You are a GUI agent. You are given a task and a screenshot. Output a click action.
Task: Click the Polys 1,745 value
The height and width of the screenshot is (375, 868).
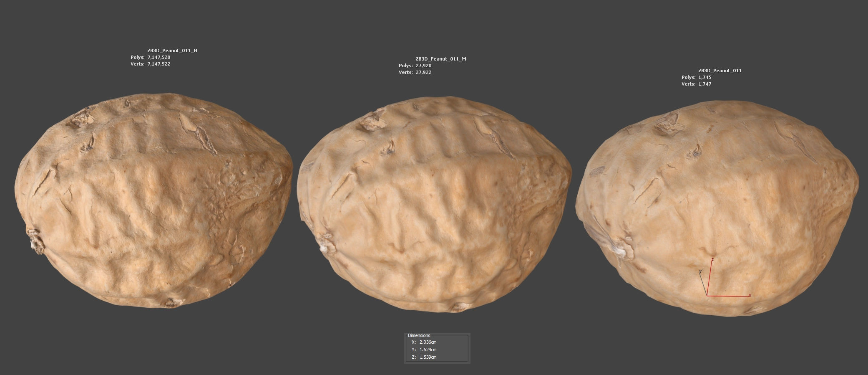[705, 77]
